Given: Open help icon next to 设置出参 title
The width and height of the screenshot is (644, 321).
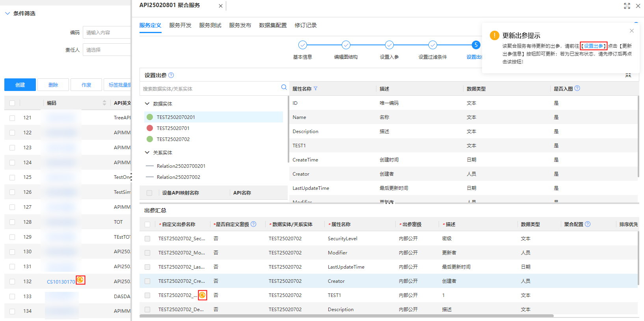Looking at the screenshot, I should click(x=171, y=75).
